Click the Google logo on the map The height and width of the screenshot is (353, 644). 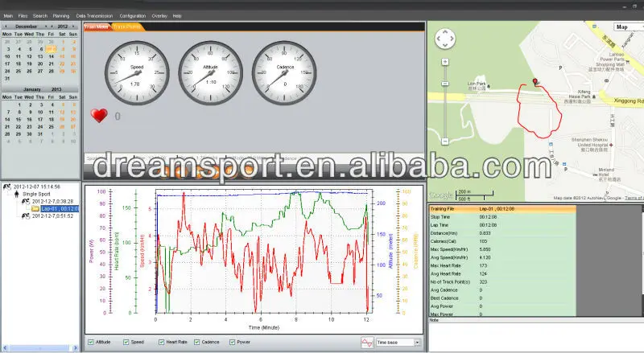(440, 195)
